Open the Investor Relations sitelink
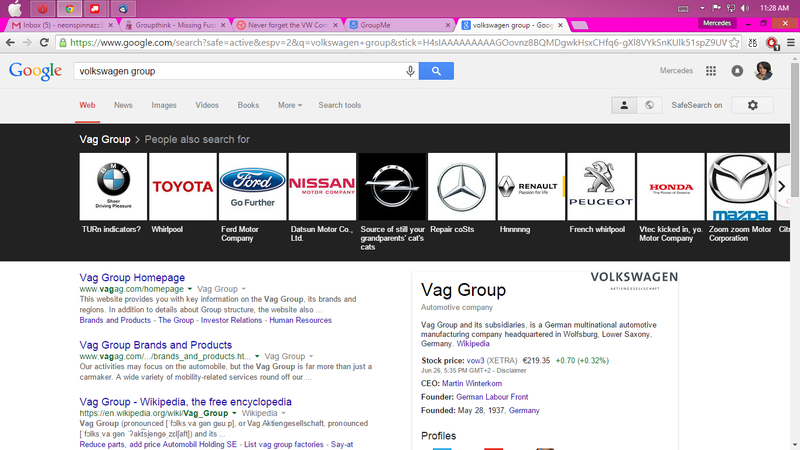 (231, 320)
